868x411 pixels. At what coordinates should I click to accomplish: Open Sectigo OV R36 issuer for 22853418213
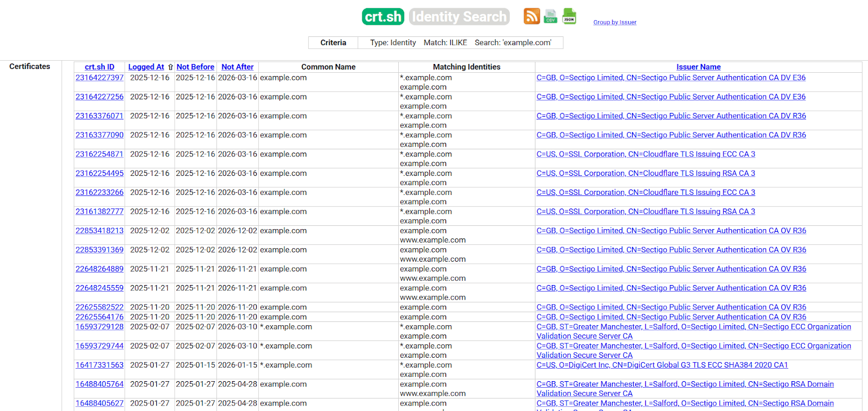(x=671, y=231)
